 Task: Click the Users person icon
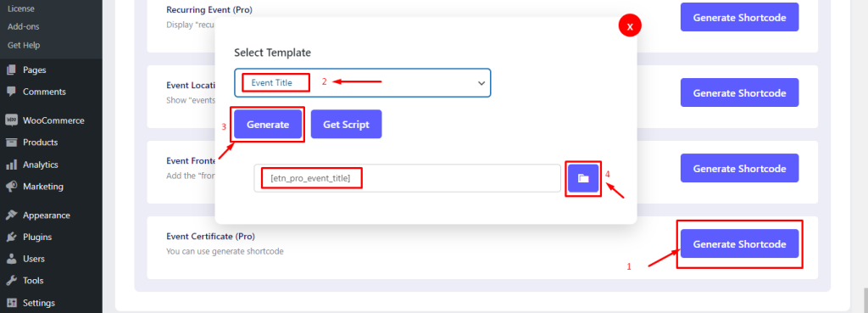point(11,259)
